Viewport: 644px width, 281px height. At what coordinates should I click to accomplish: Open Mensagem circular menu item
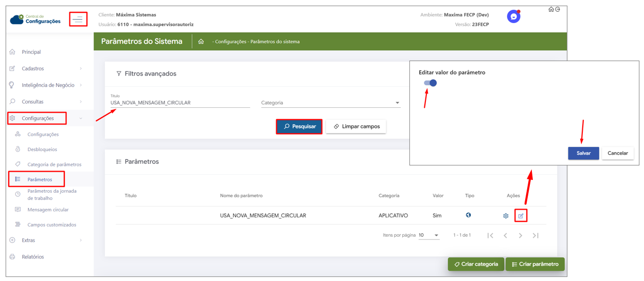(47, 210)
